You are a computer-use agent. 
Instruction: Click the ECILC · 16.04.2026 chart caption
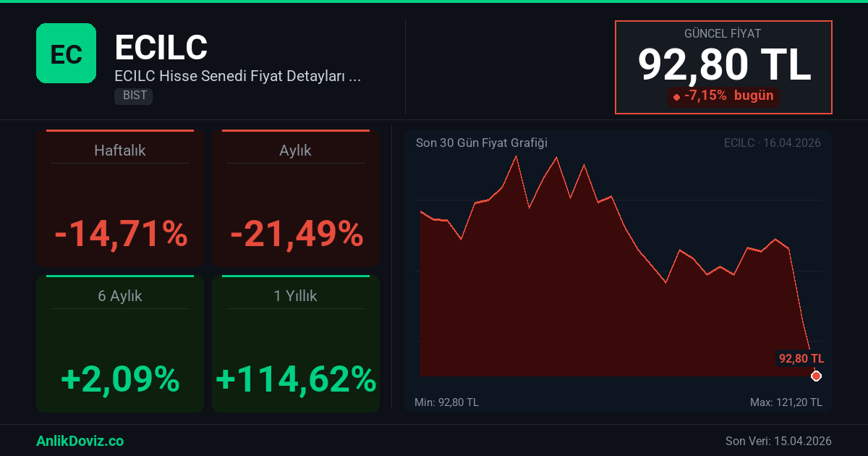[772, 143]
